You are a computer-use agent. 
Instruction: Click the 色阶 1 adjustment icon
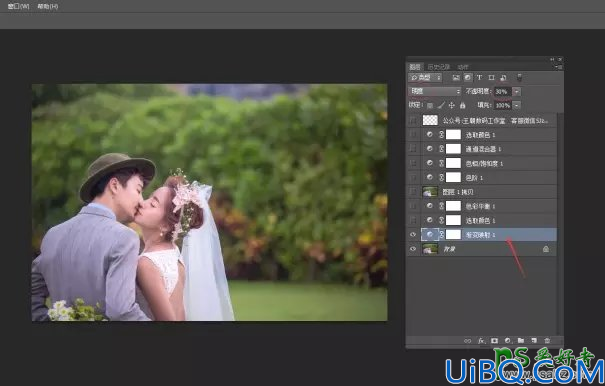429,178
